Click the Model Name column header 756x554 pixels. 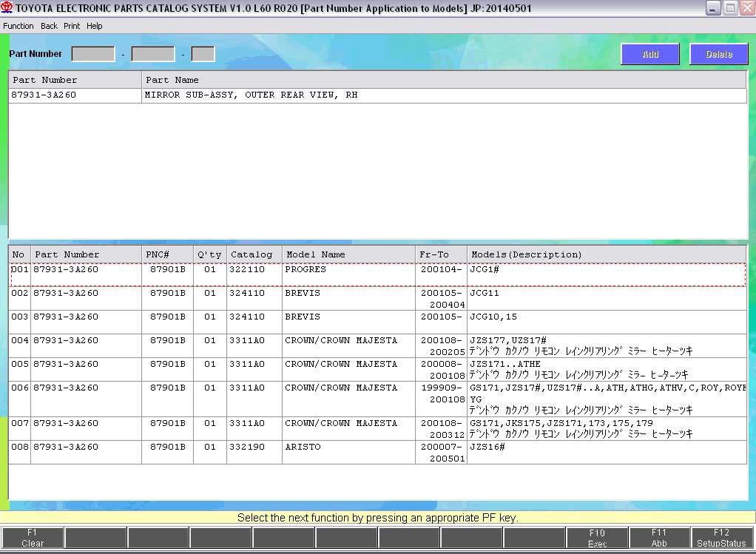point(348,254)
